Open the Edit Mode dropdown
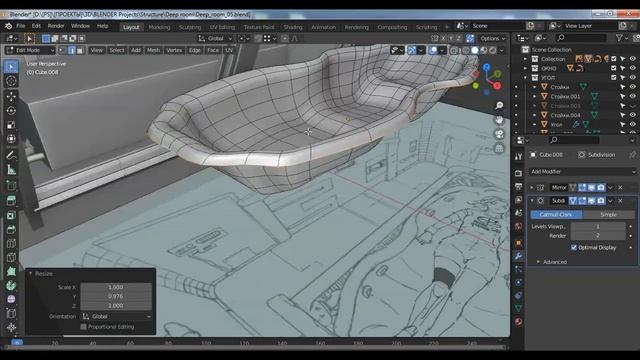Viewport: 640px width, 360px height. tap(30, 50)
